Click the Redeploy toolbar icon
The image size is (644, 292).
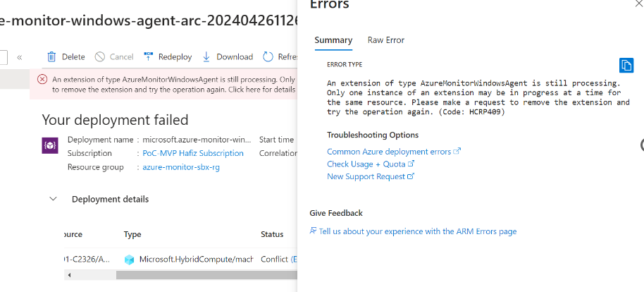(148, 56)
